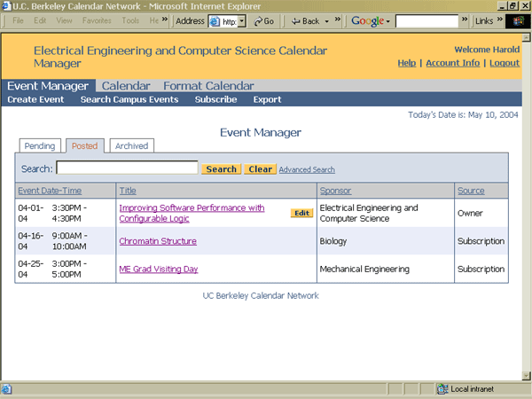Click the yellow Clear button
The height and width of the screenshot is (399, 532).
260,169
